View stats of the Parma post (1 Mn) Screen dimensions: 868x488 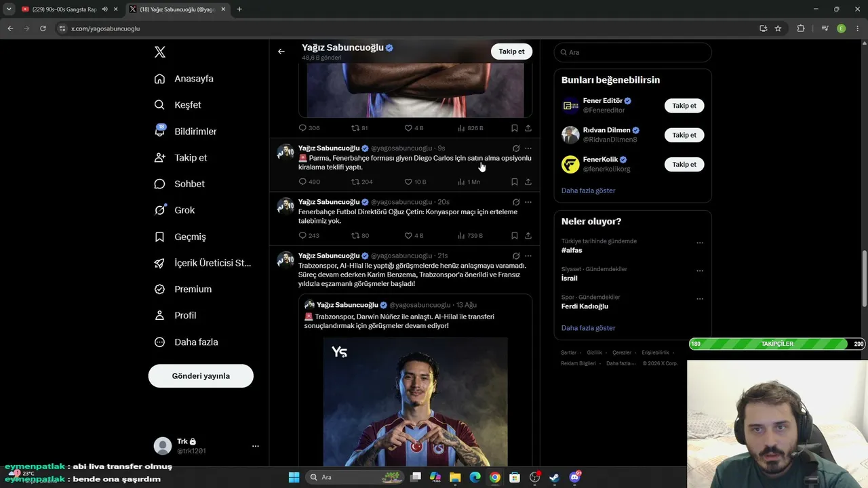[469, 182]
